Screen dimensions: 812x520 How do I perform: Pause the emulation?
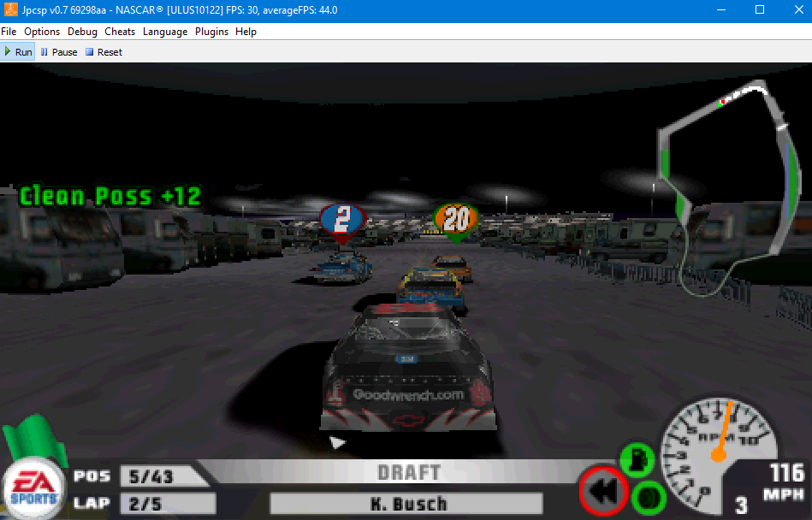click(59, 51)
